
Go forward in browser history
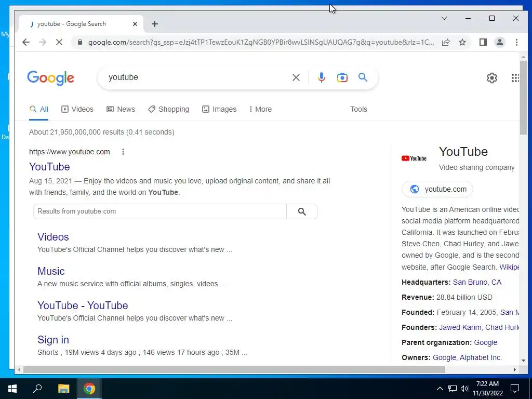click(x=43, y=42)
